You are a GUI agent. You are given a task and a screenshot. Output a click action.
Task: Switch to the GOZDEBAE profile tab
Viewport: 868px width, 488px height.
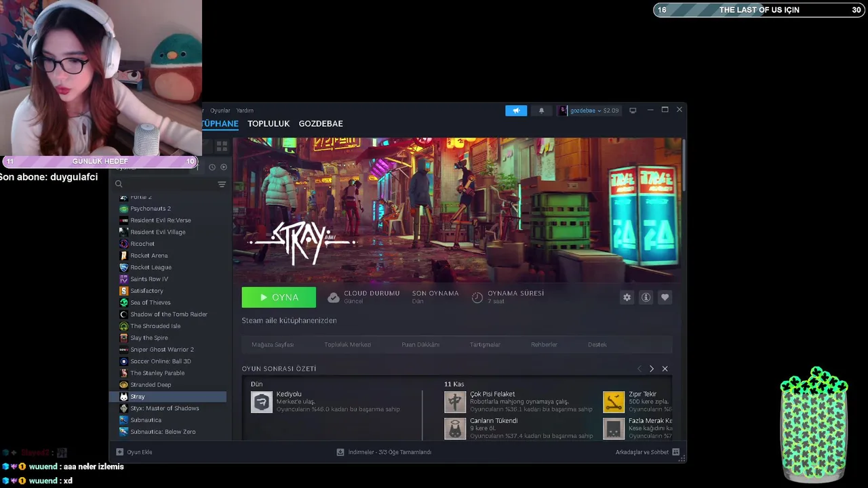[x=321, y=123]
